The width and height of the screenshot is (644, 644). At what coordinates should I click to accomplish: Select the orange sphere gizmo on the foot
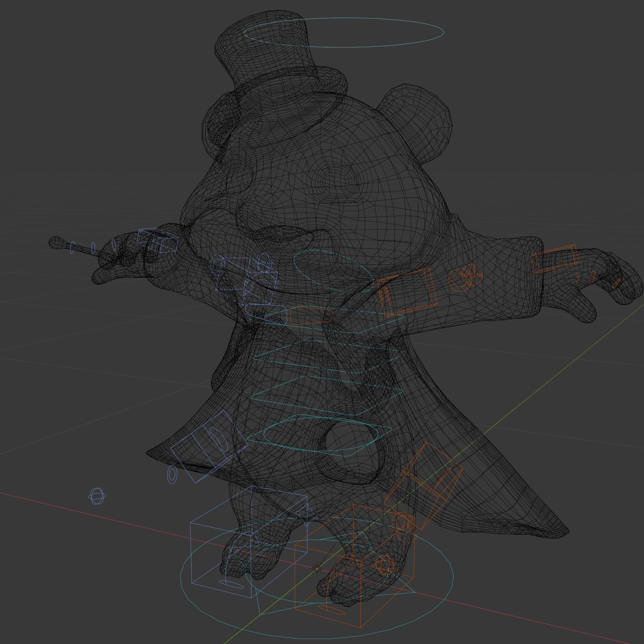point(385,565)
